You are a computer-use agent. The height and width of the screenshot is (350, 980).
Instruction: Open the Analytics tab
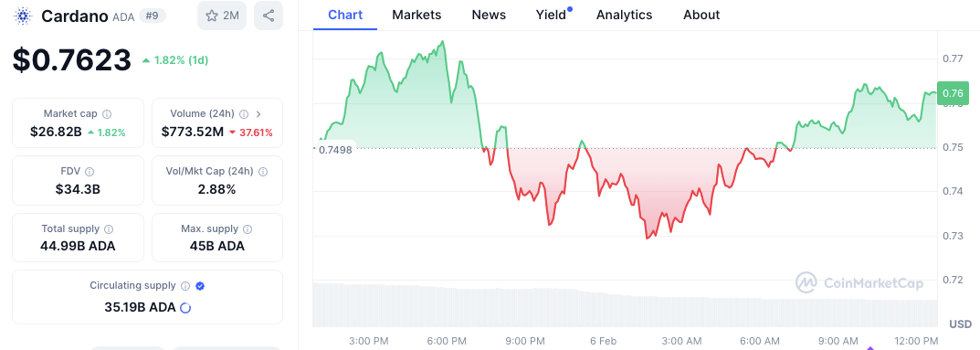click(x=624, y=15)
